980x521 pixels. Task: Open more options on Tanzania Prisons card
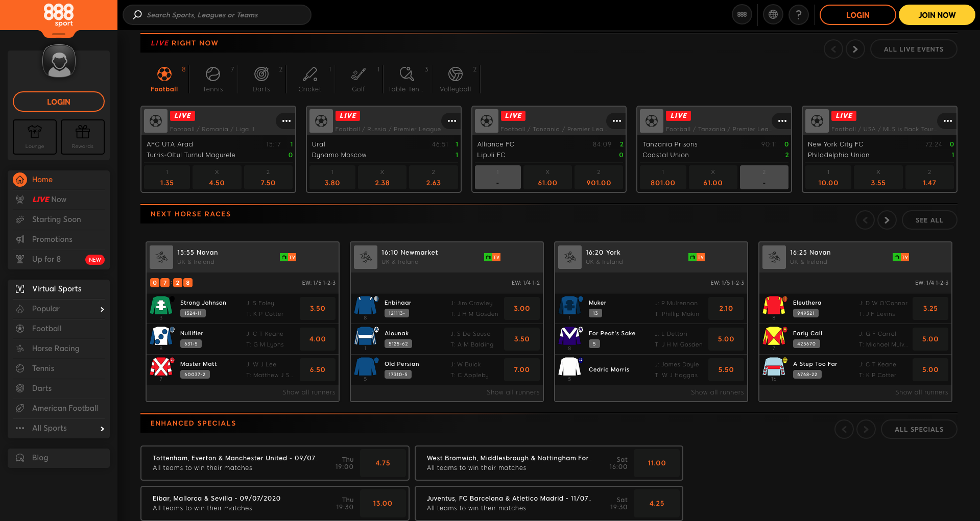point(782,121)
